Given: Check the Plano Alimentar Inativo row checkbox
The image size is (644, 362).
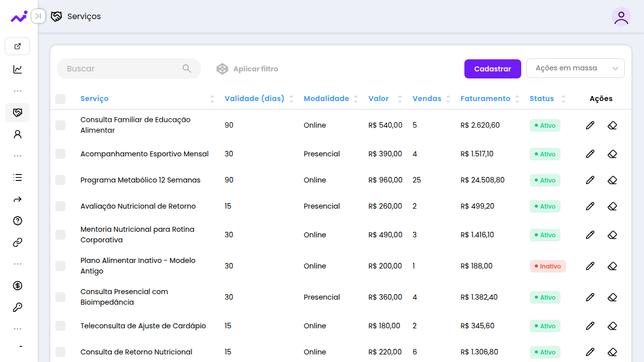Looking at the screenshot, I should (60, 266).
